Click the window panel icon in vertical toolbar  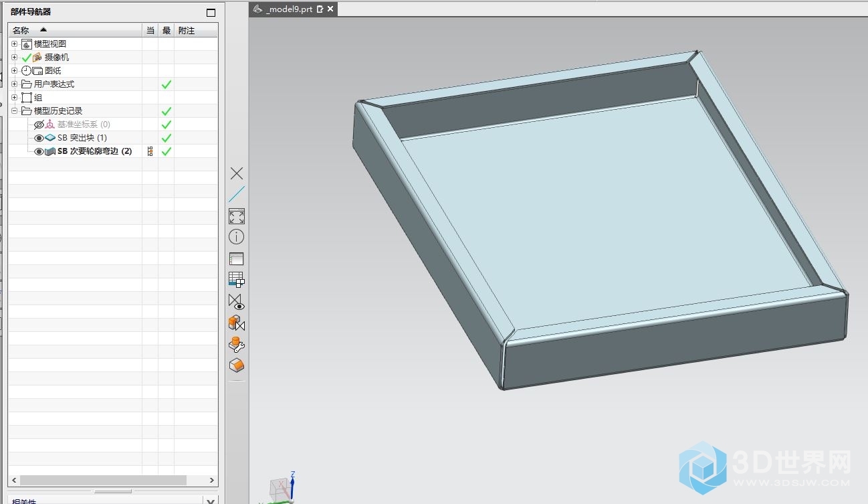click(x=237, y=259)
